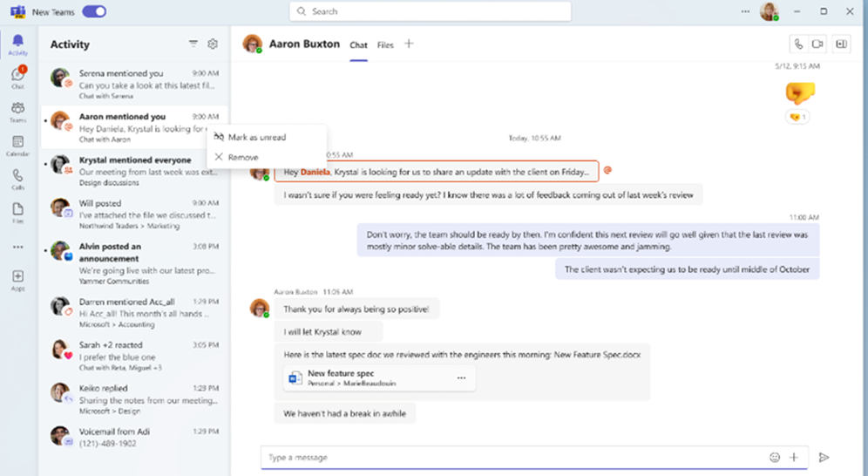Send the message
This screenshot has height=476, width=868.
[x=824, y=457]
